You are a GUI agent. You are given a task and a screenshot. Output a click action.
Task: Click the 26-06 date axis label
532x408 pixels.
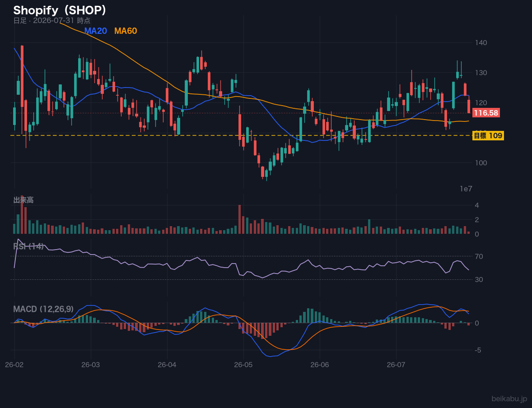(x=320, y=365)
